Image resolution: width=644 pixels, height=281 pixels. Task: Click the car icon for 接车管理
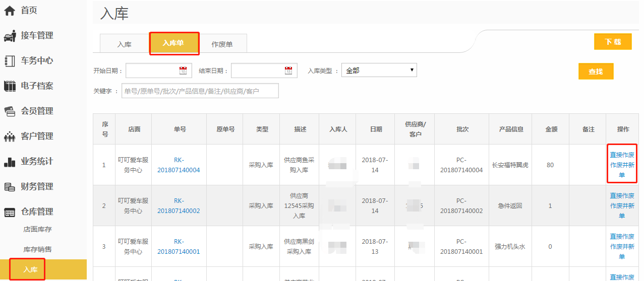[10, 36]
